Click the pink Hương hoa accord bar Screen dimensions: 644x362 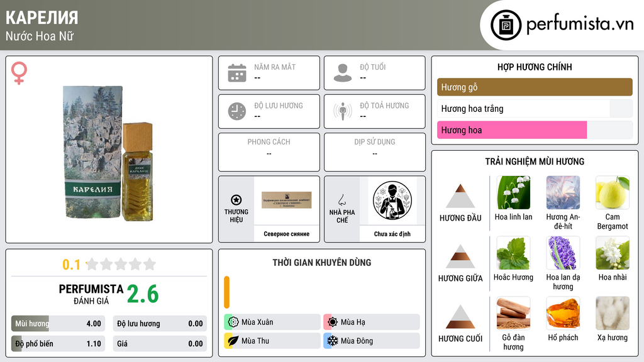pyautogui.click(x=535, y=130)
